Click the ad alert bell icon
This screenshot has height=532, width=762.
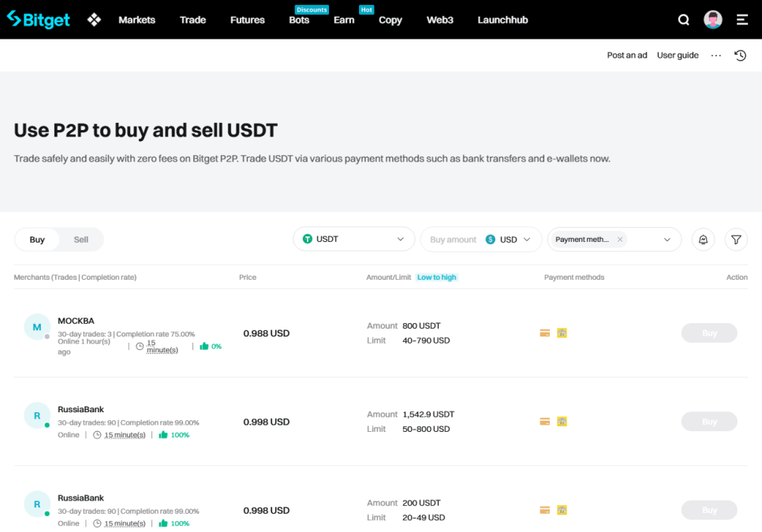point(703,240)
